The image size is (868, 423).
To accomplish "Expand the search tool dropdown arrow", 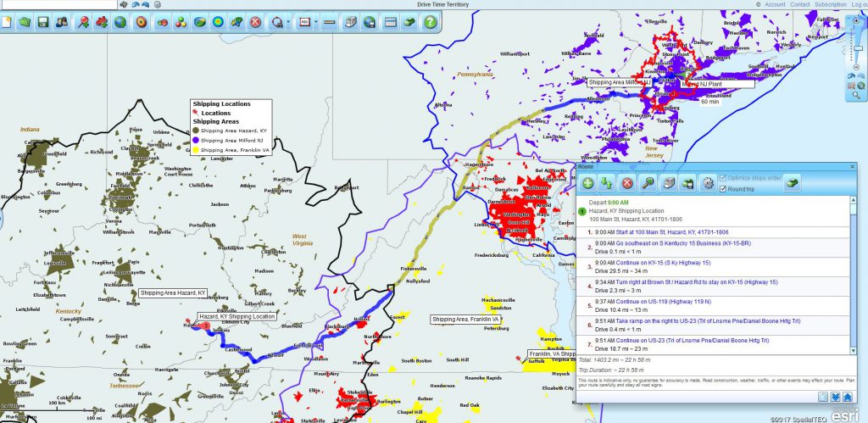I will 288,23.
